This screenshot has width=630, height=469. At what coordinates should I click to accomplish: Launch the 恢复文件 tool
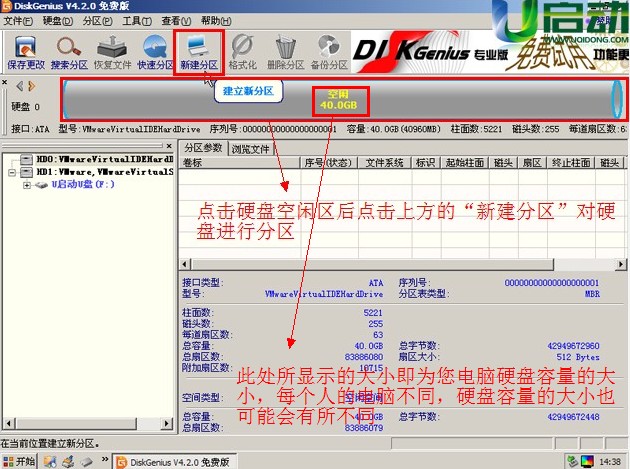coord(112,52)
